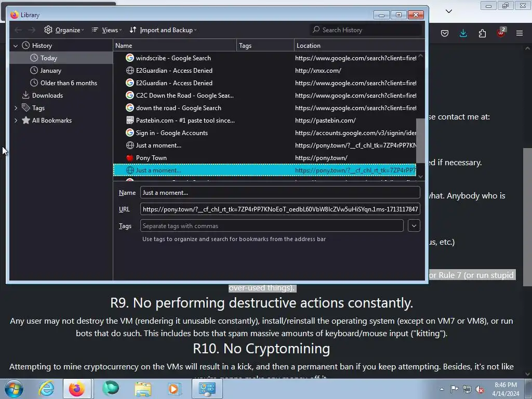Image resolution: width=532 pixels, height=399 pixels.
Task: Click the History clock icon
Action: pos(26,45)
